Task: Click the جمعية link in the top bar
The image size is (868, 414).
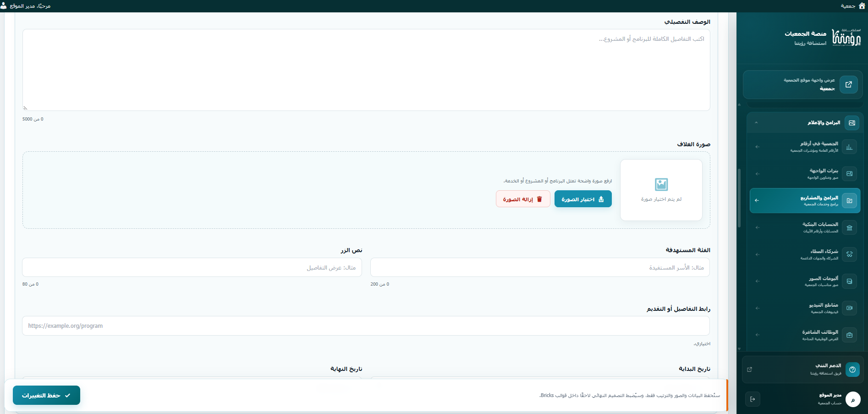Action: point(848,6)
